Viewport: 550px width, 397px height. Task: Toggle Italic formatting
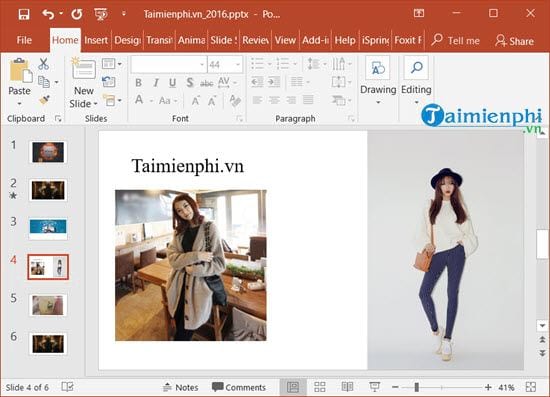[156, 83]
